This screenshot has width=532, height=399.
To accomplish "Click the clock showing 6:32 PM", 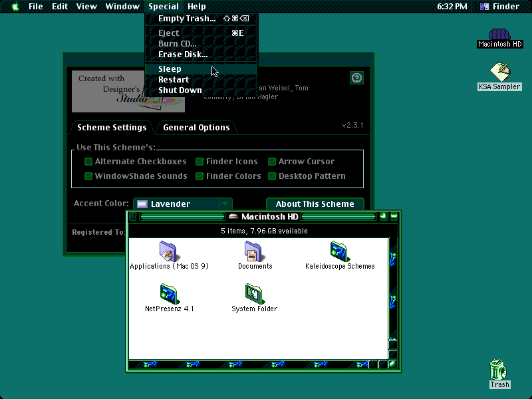I will (452, 7).
